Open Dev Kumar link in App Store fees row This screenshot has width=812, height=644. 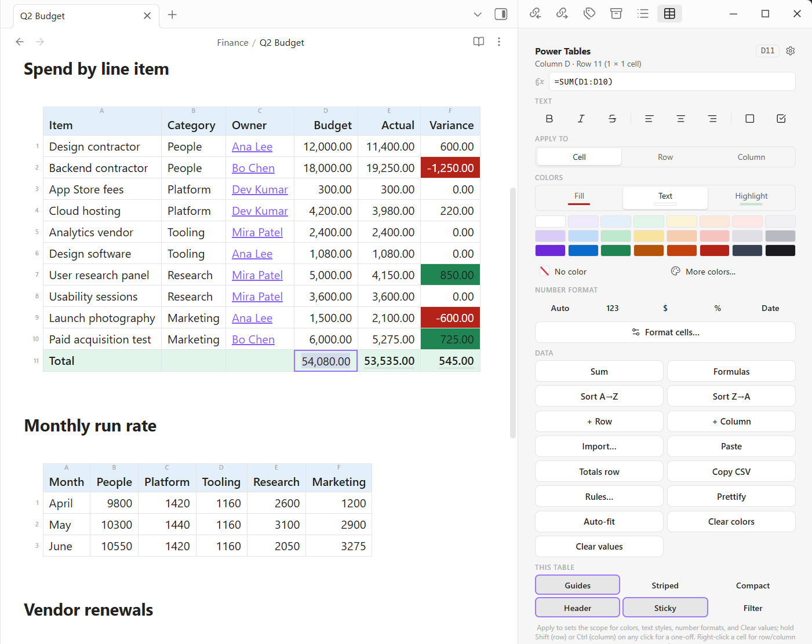point(260,189)
